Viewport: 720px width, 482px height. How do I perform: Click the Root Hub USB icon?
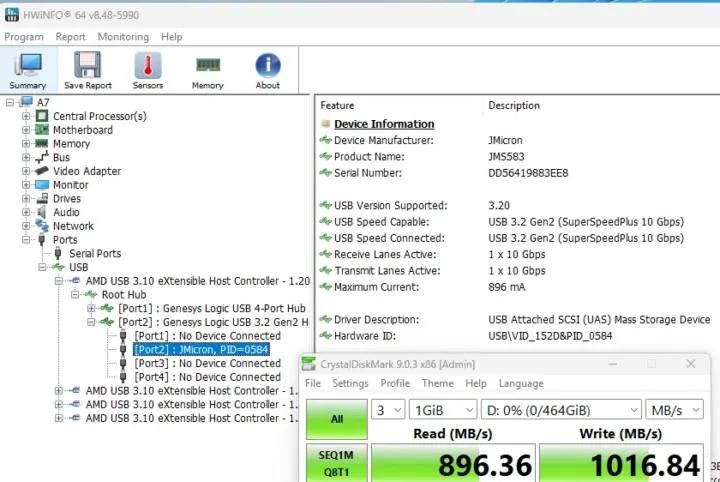[x=90, y=294]
